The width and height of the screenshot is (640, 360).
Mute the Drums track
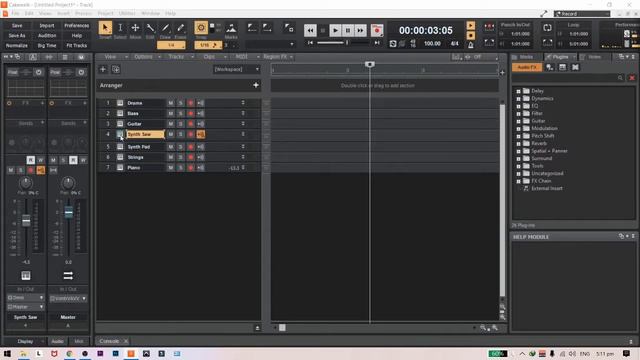[171, 103]
